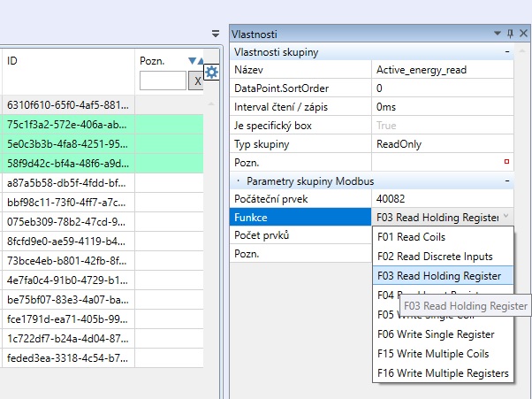Image resolution: width=532 pixels, height=399 pixels.
Task: Click the gear settings icon beside the grid
Action: (211, 72)
